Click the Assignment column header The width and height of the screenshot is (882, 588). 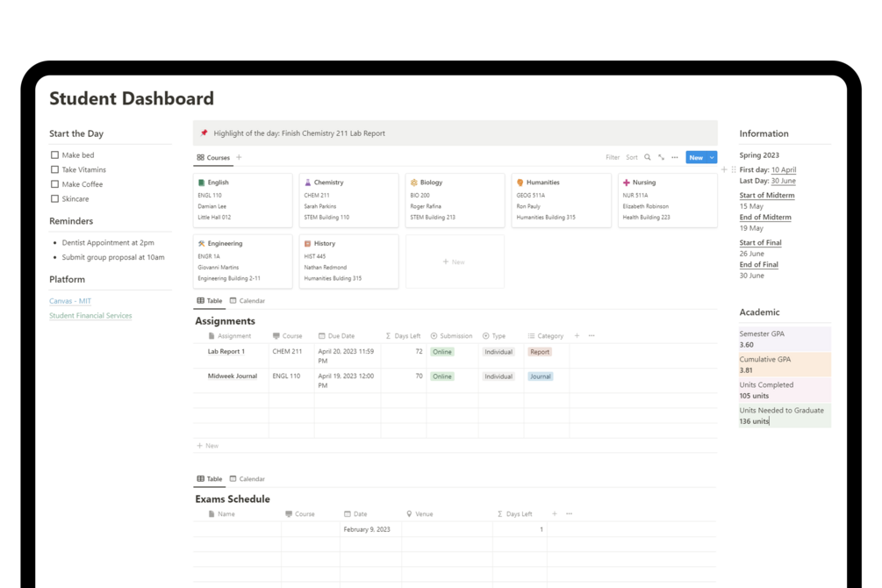pos(230,336)
